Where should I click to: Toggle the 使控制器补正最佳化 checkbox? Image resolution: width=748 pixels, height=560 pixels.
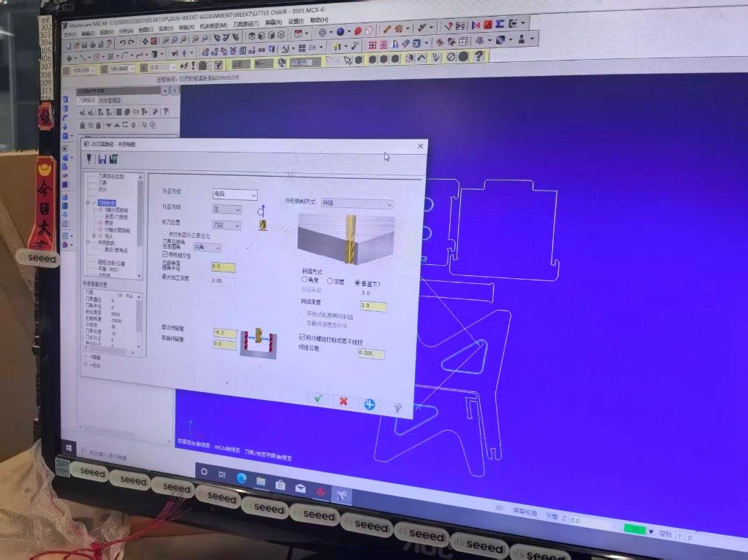tap(166, 234)
